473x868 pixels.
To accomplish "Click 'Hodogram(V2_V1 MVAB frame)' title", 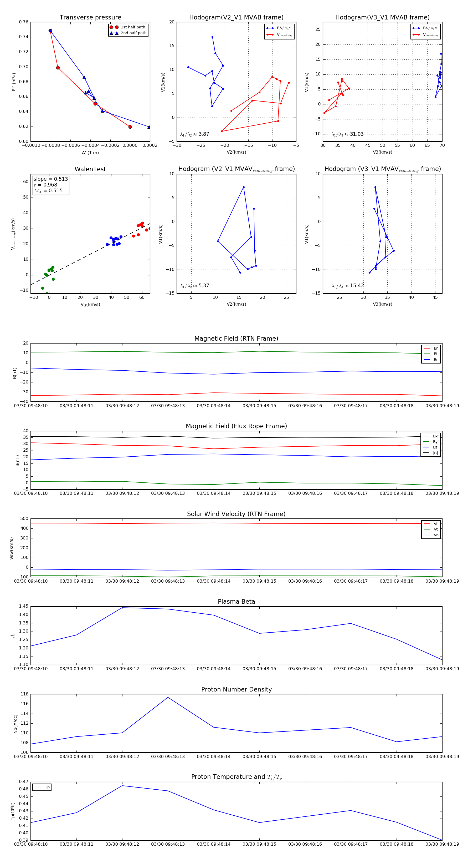I will pyautogui.click(x=236, y=18).
